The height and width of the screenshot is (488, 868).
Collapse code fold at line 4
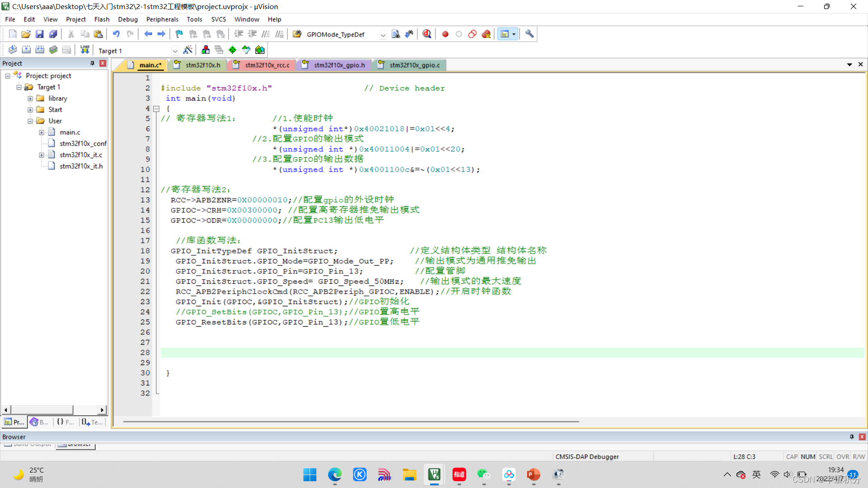click(156, 108)
